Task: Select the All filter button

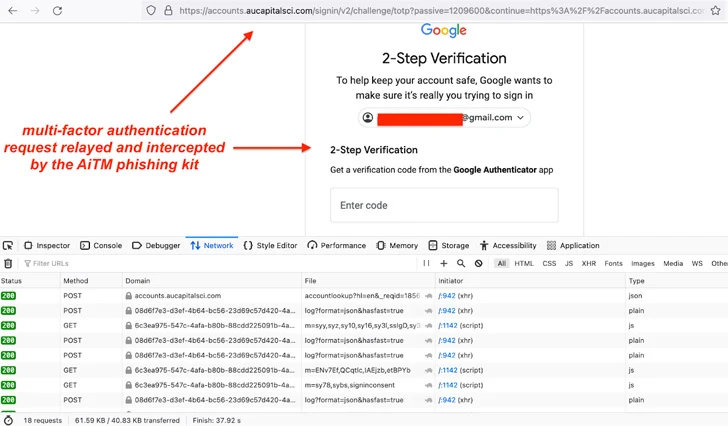Action: coord(501,264)
